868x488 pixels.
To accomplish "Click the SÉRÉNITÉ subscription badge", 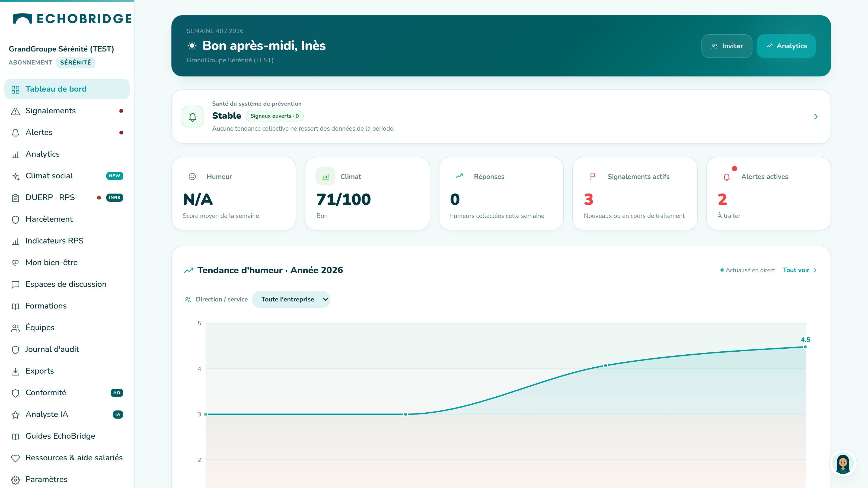I will tap(75, 63).
